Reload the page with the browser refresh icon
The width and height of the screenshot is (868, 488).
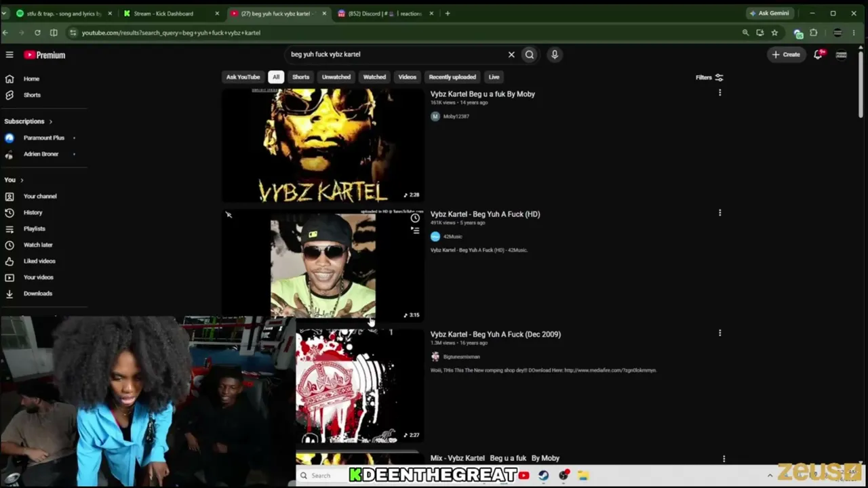click(37, 33)
